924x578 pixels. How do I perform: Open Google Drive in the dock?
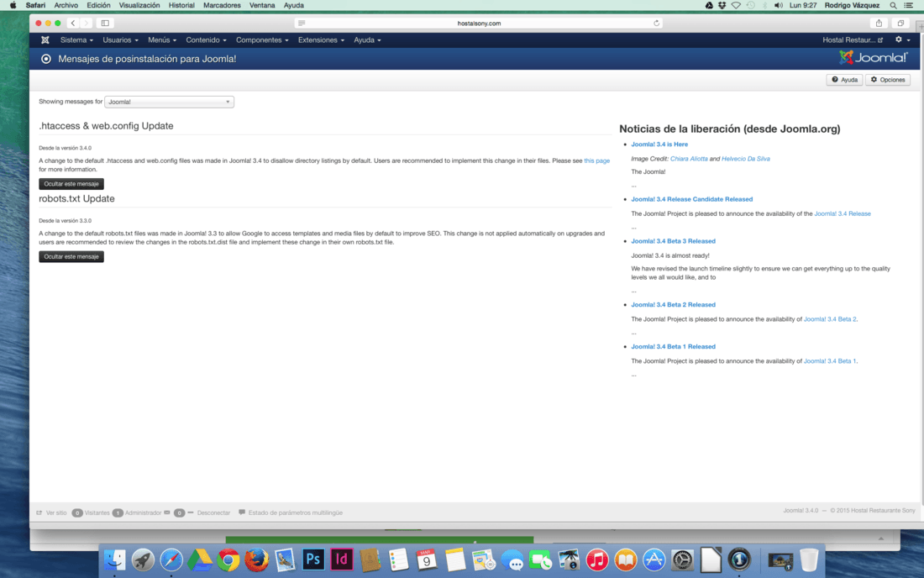click(x=200, y=560)
